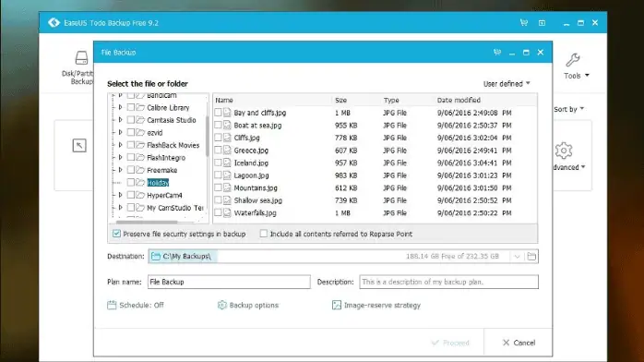Click the folder tree vertical scrollbar
Image resolution: width=644 pixels, height=362 pixels.
[x=208, y=136]
